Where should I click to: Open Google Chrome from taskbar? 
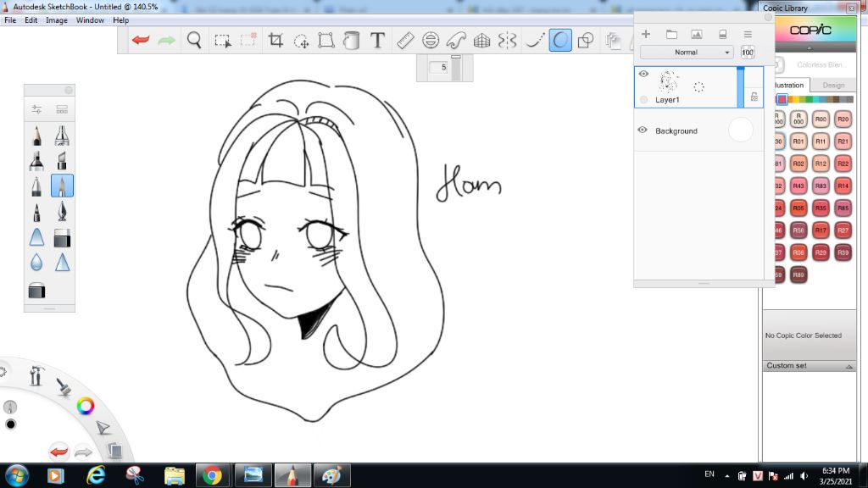click(x=212, y=475)
